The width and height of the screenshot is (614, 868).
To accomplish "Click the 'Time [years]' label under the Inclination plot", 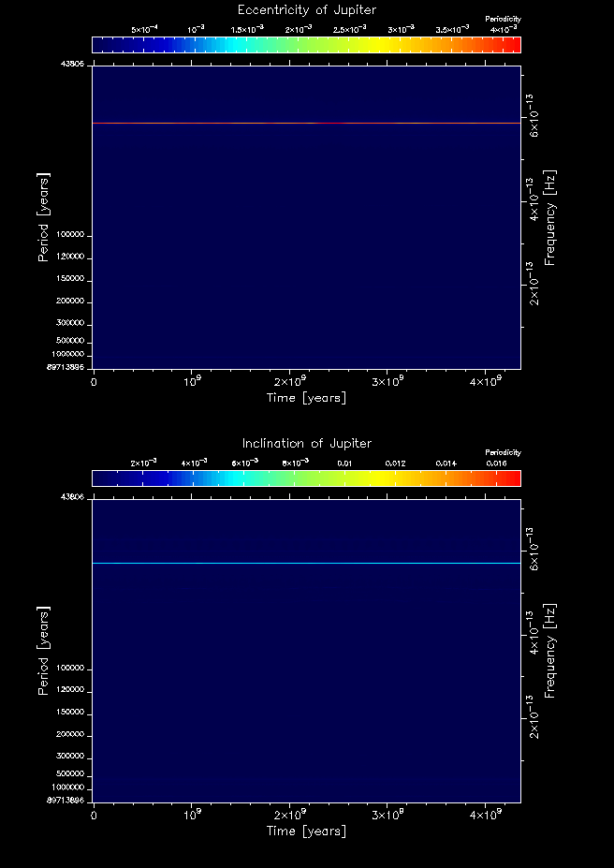I will 306,831.
